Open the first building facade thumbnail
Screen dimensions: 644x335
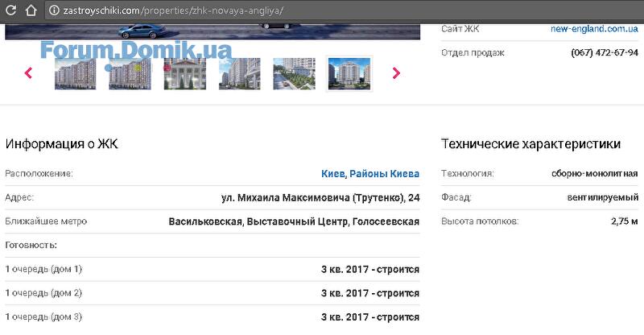tap(75, 73)
